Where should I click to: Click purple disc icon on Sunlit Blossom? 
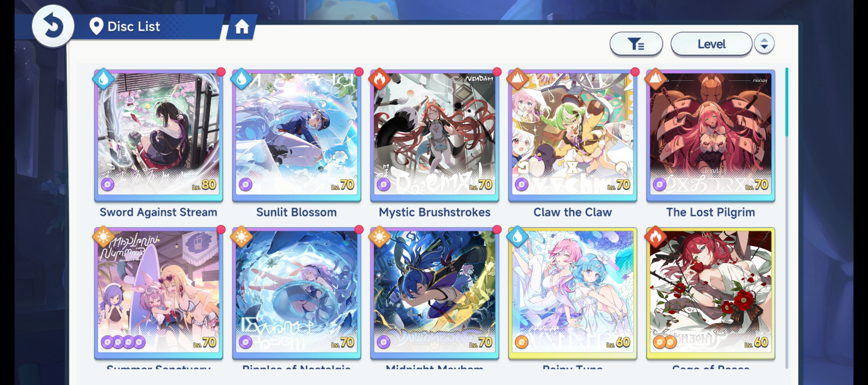pyautogui.click(x=246, y=185)
